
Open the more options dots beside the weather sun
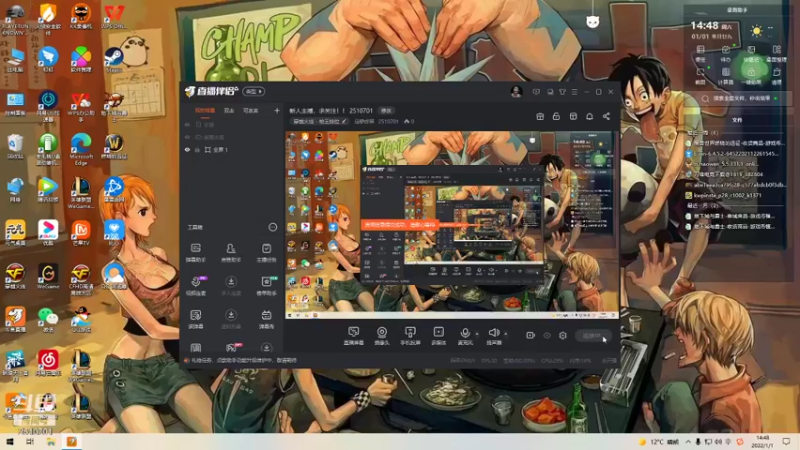coord(770,28)
